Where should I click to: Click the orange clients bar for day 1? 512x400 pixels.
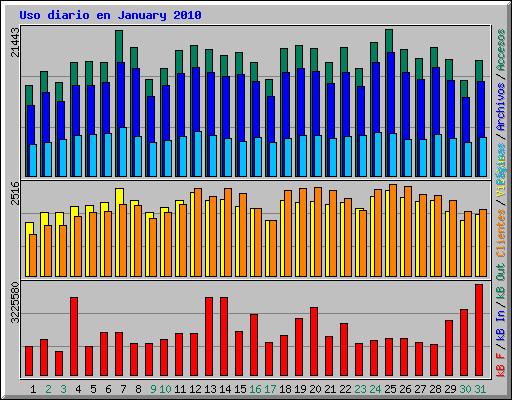click(33, 255)
